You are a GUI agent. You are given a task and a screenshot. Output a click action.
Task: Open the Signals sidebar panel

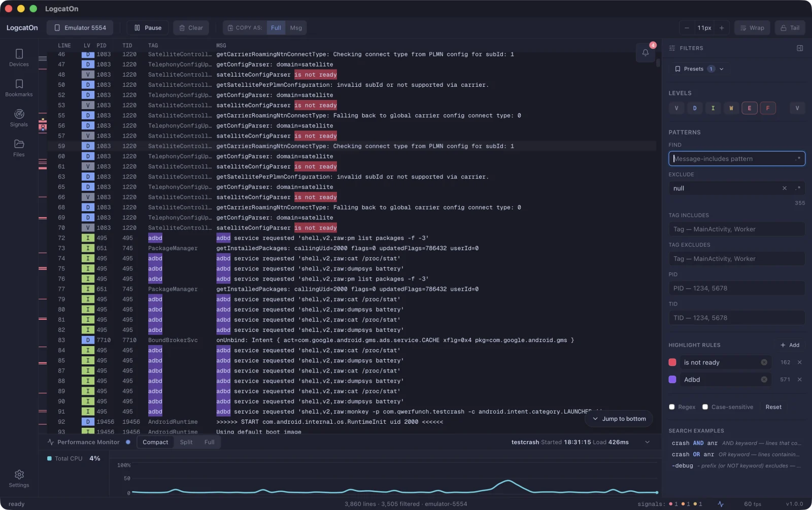19,118
